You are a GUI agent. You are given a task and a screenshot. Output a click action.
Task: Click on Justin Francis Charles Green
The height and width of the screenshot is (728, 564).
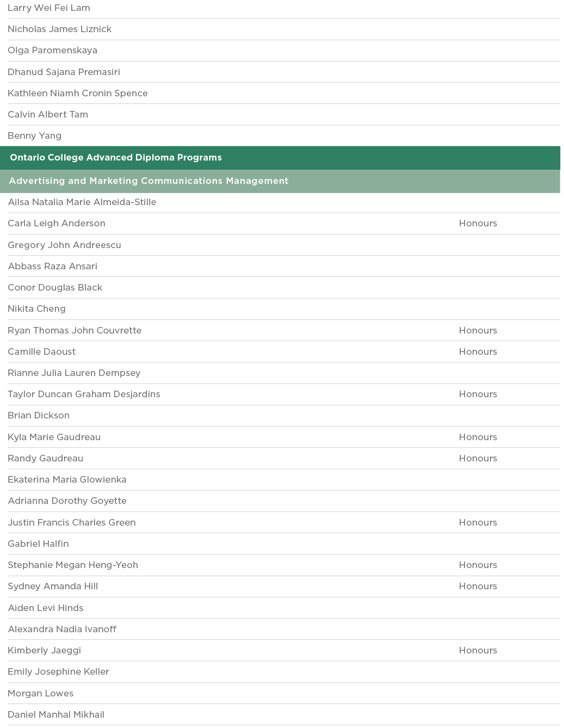tap(72, 523)
